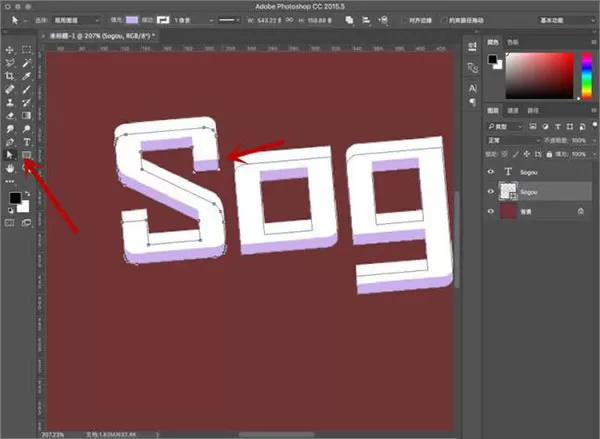600x439 pixels.
Task: Filter layers by smart objects
Action: click(x=582, y=126)
